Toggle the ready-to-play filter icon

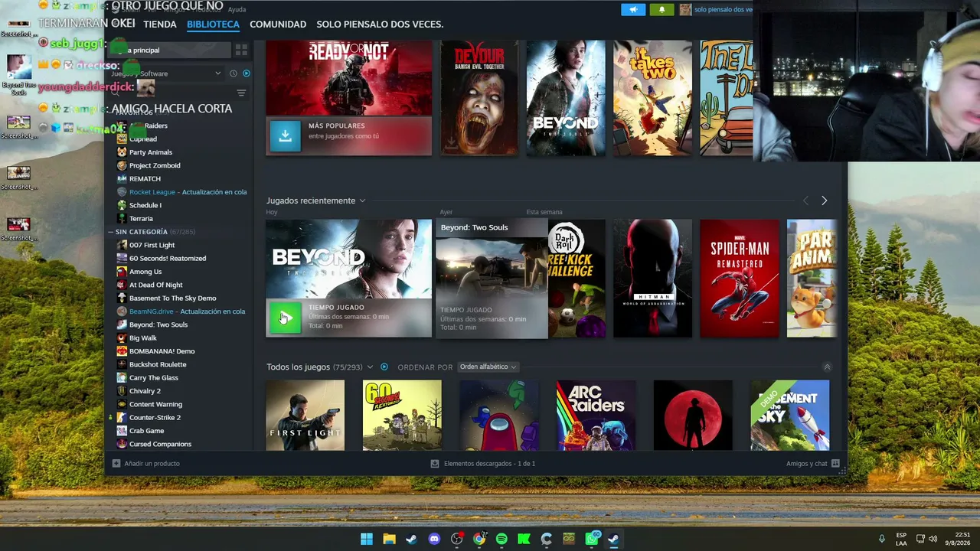coord(247,73)
